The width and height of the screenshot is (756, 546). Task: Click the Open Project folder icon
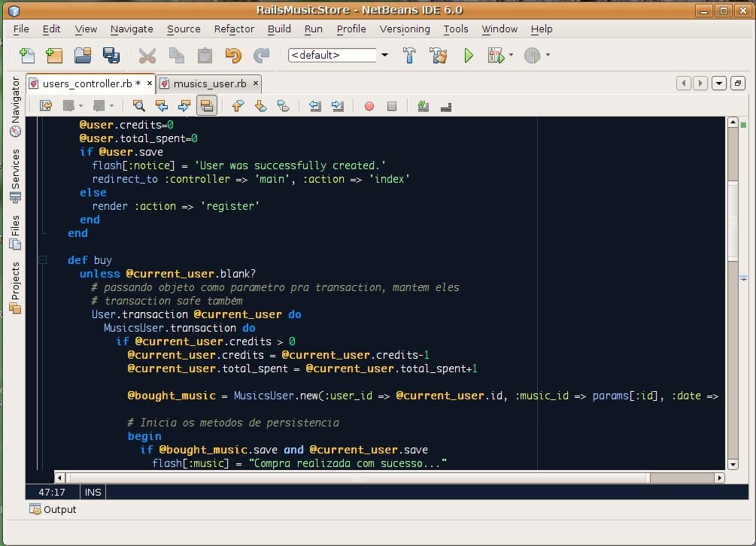coord(83,56)
